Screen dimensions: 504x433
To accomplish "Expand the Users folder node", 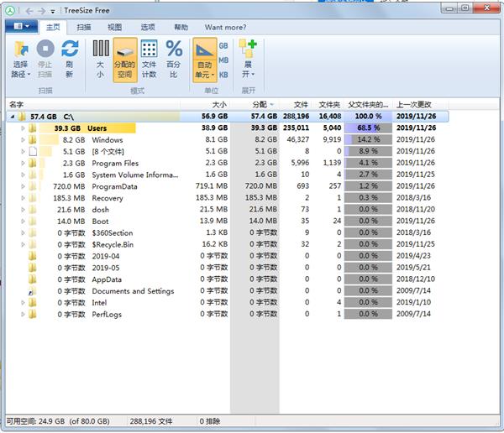I will (24, 128).
